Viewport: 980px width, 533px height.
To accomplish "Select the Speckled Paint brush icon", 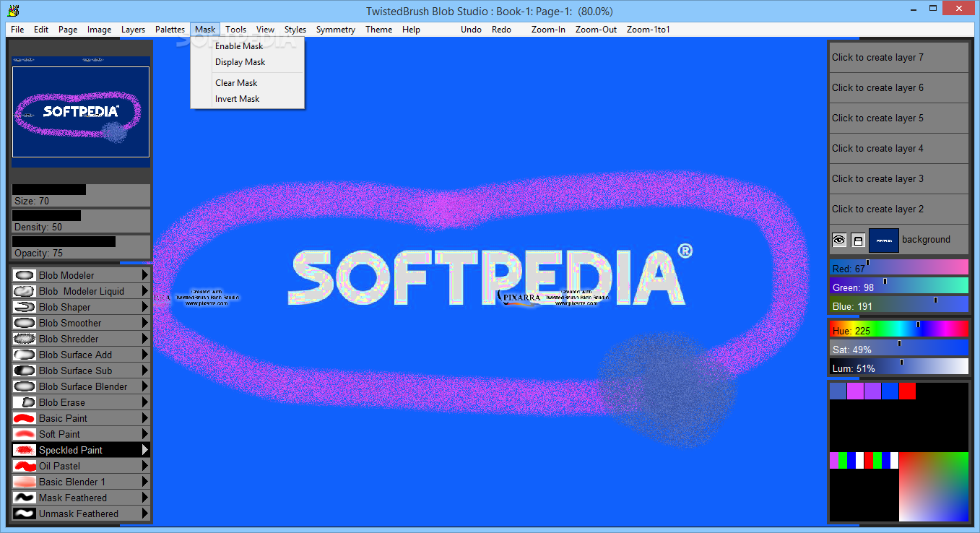I will click(x=25, y=450).
